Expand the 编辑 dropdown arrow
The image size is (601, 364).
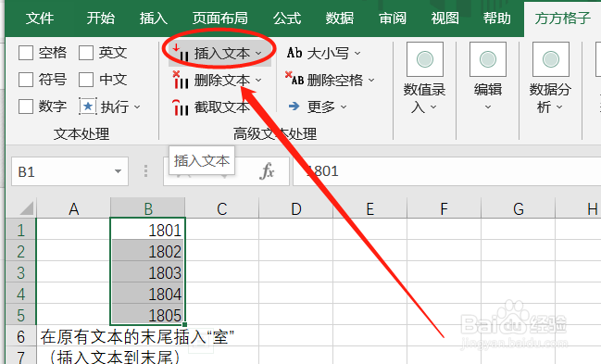tap(488, 107)
